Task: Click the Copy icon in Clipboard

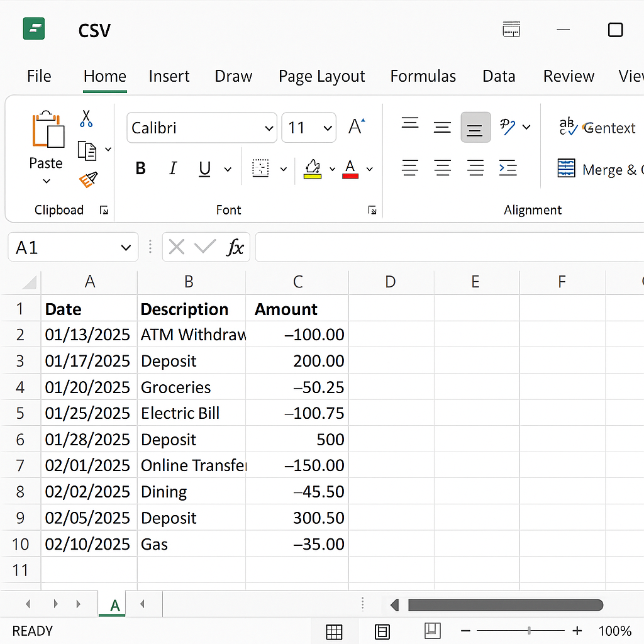Action: [x=87, y=150]
